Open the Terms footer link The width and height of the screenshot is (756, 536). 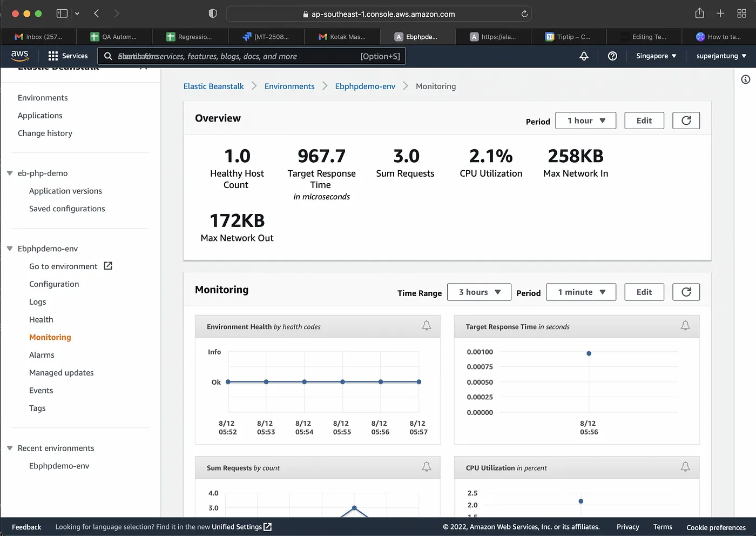(x=663, y=527)
